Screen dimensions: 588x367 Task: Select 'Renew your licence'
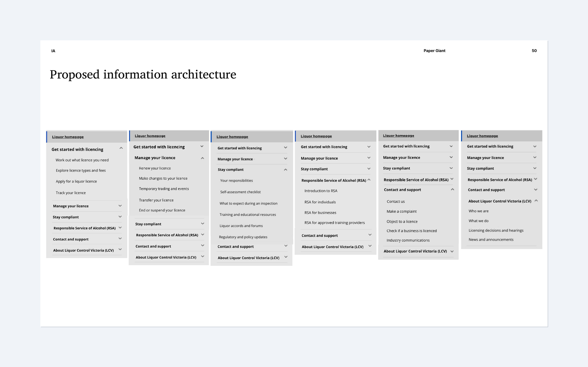click(155, 168)
